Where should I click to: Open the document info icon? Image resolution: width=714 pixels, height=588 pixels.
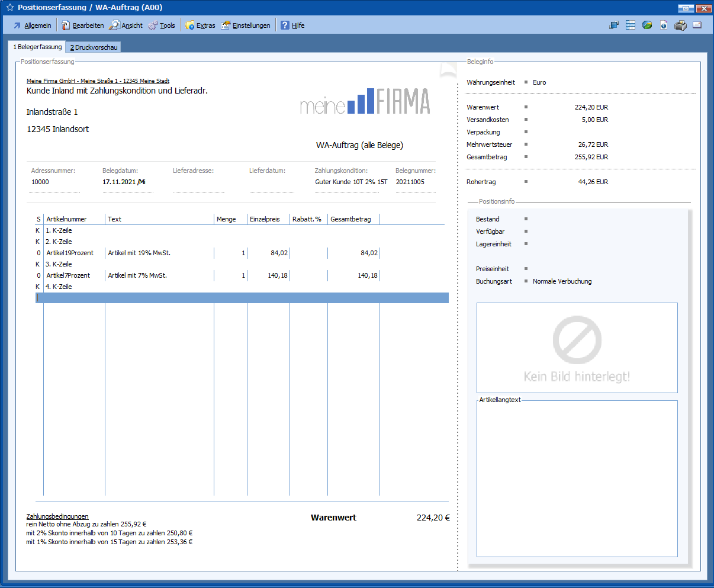pos(664,25)
